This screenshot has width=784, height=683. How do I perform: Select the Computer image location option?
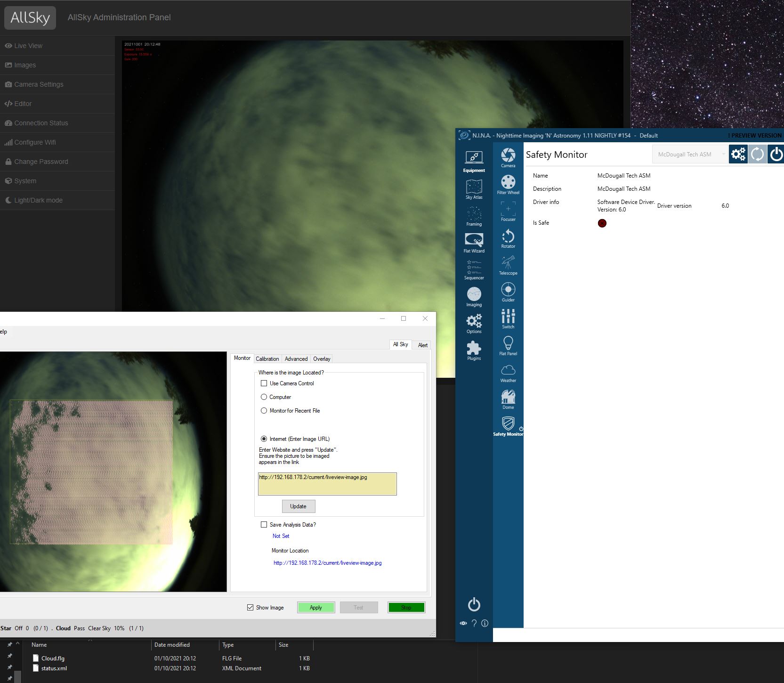[264, 397]
